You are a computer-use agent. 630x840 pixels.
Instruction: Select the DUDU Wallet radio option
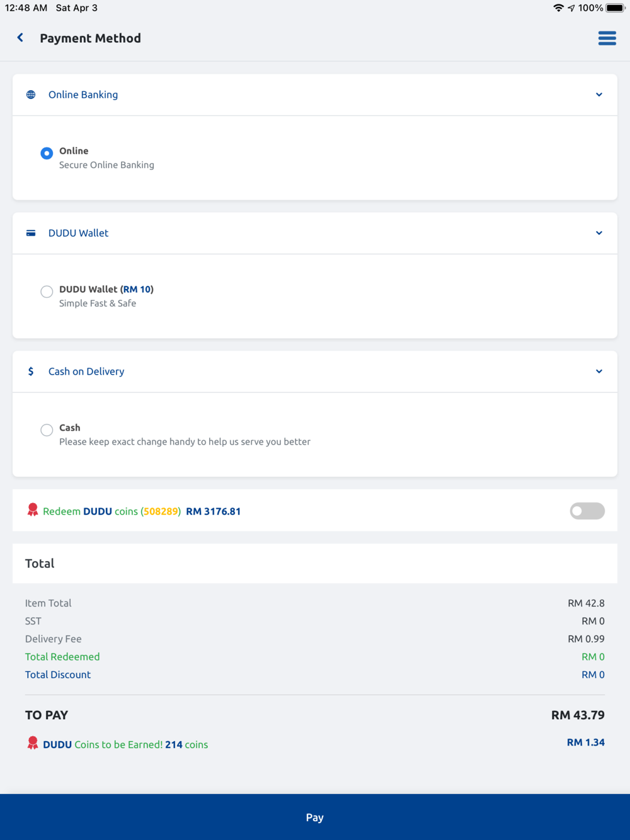tap(47, 292)
